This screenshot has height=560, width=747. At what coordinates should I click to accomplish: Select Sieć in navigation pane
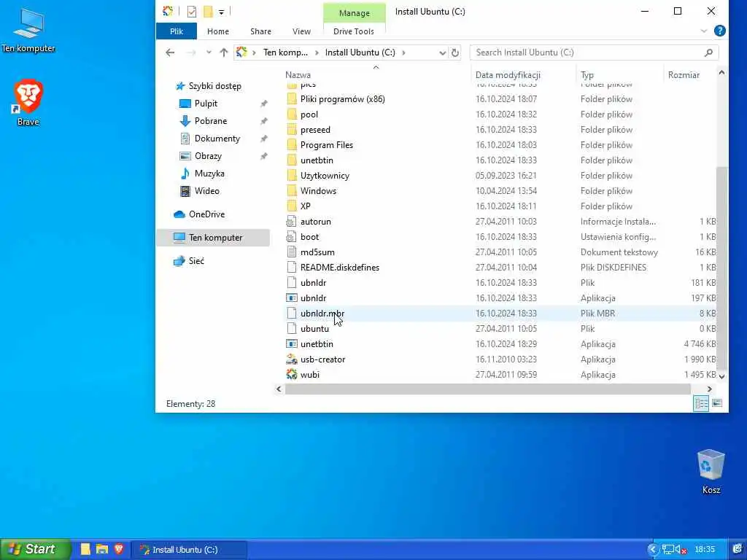click(x=196, y=261)
